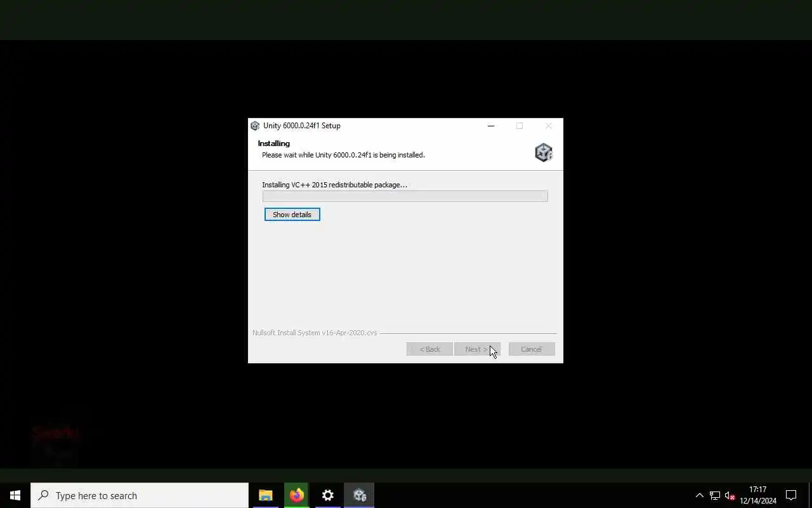Image resolution: width=812 pixels, height=508 pixels.
Task: Minimize the Unity Setup window
Action: (x=490, y=126)
